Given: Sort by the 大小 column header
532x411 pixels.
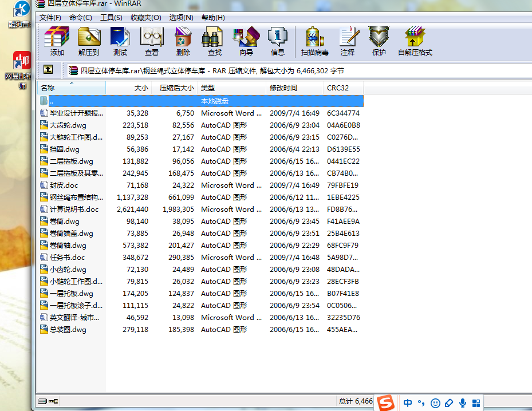Looking at the screenshot, I should click(x=129, y=88).
